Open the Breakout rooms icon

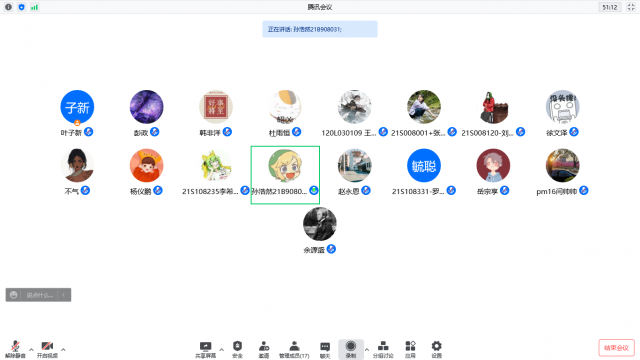383,349
